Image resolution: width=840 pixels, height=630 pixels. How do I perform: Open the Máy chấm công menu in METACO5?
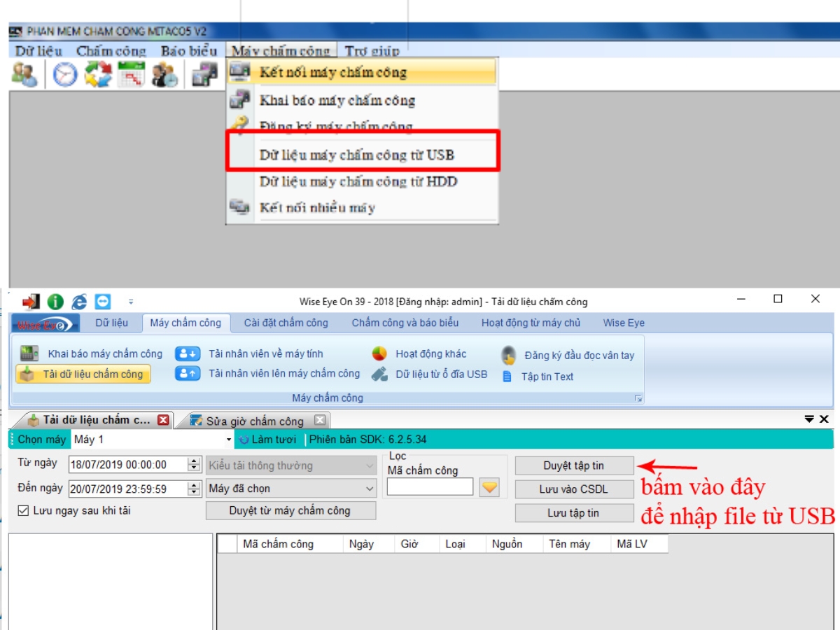coord(283,51)
